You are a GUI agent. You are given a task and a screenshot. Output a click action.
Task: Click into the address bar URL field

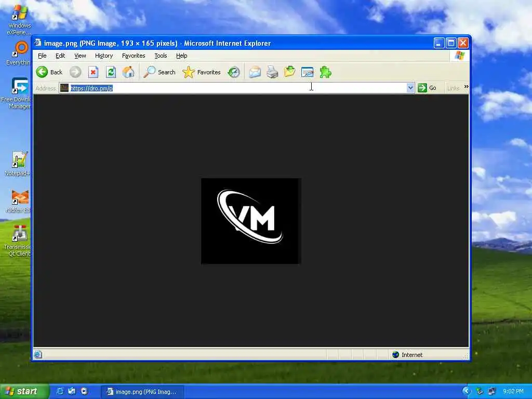[237, 88]
